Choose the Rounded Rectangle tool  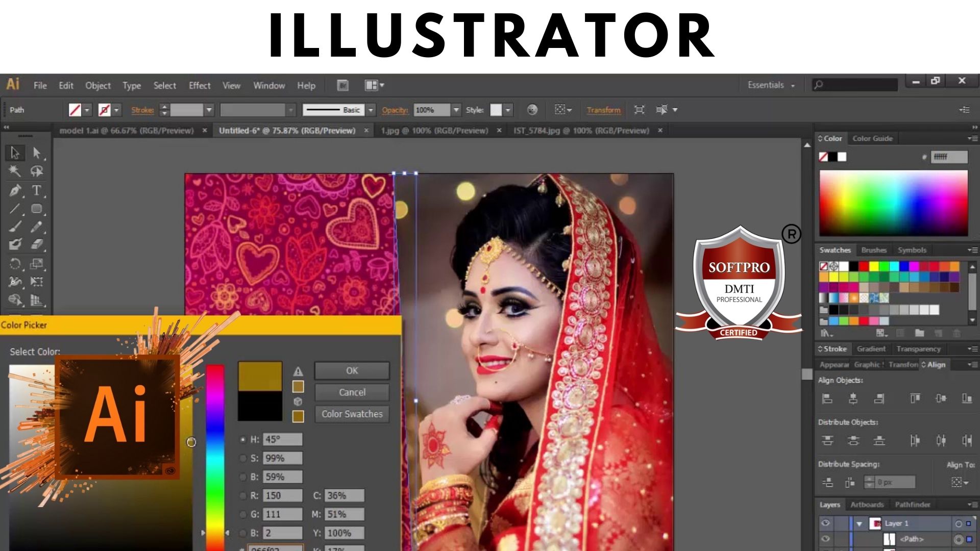[36, 209]
